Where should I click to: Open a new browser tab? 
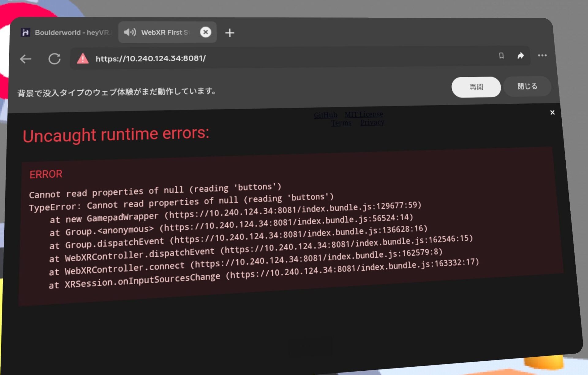coord(230,32)
